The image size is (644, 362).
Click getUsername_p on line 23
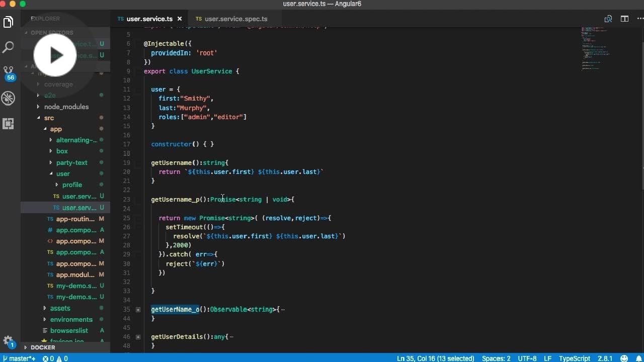click(x=175, y=200)
